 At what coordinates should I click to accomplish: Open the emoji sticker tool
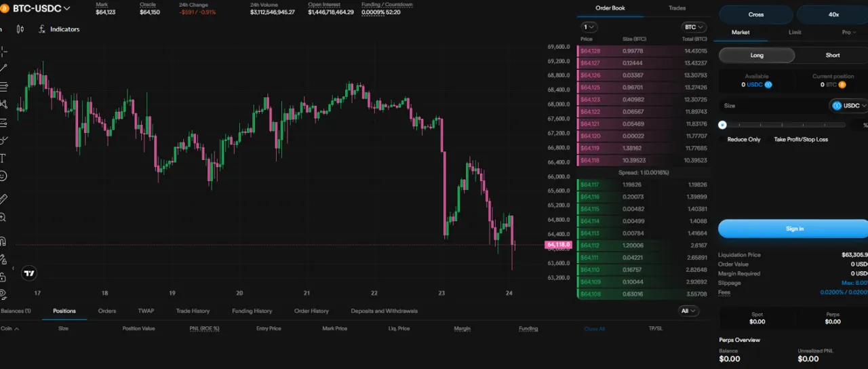tap(3, 176)
